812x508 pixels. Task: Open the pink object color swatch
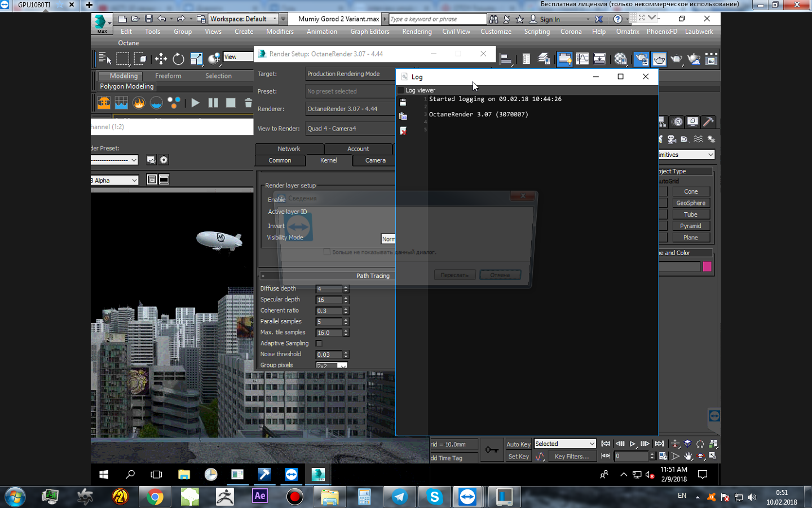coord(707,266)
